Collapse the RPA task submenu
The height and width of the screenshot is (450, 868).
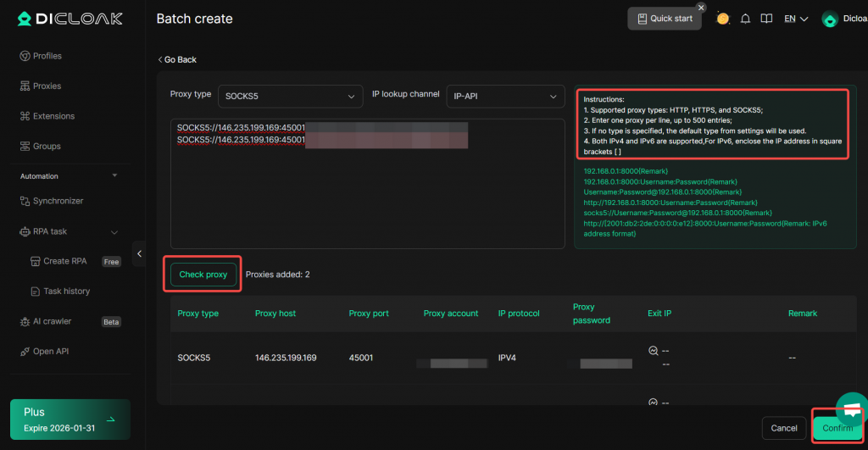114,231
